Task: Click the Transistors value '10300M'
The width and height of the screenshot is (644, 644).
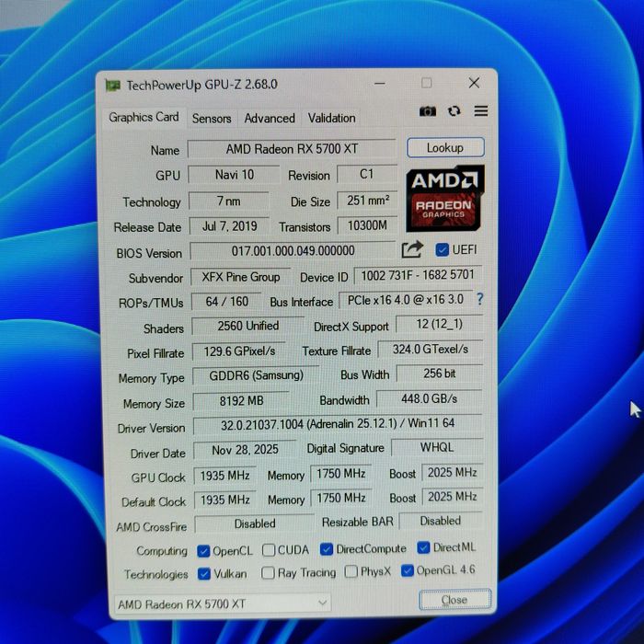Action: coord(368,225)
